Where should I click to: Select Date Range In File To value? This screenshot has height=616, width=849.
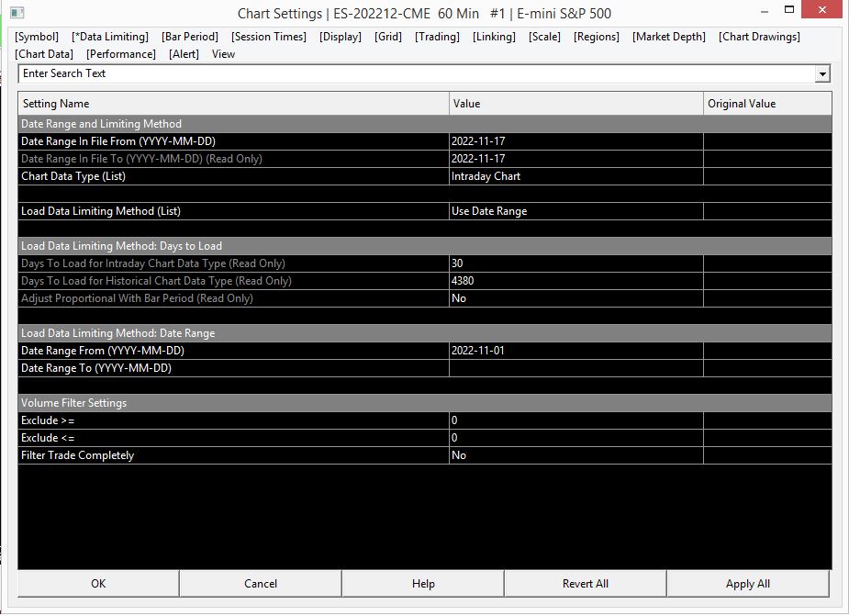click(576, 159)
